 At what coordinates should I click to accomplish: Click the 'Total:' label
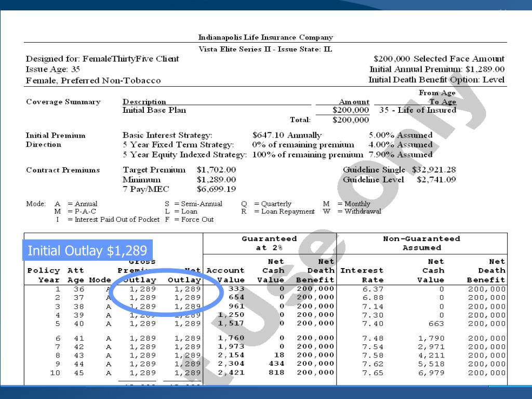point(300,119)
